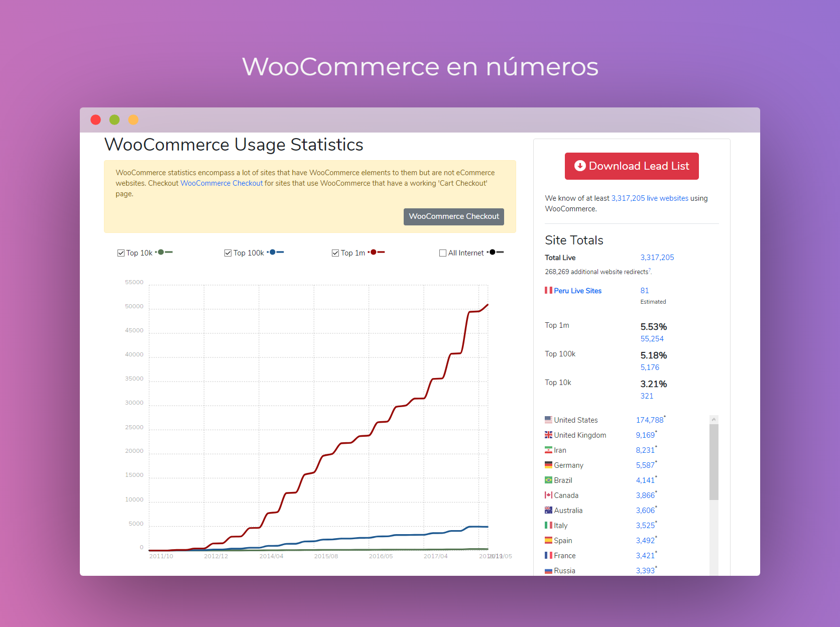This screenshot has width=840, height=627.
Task: Click the green Top 10k legend marker
Action: [164, 252]
